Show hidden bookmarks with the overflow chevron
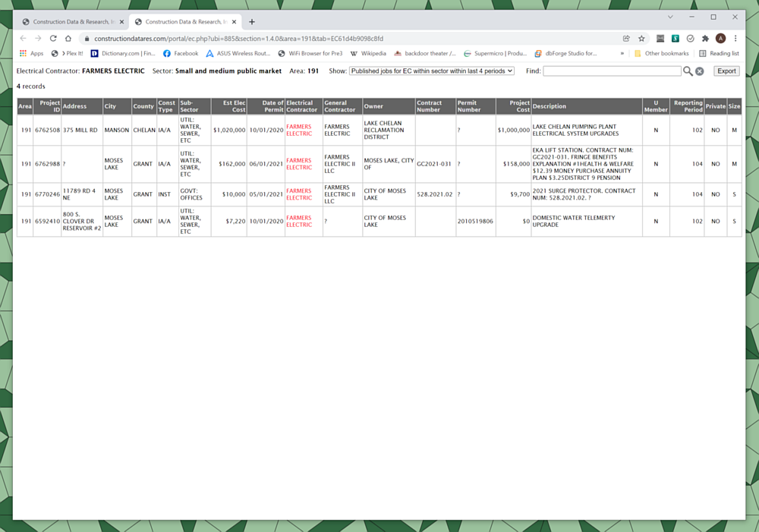This screenshot has height=532, width=759. click(622, 53)
